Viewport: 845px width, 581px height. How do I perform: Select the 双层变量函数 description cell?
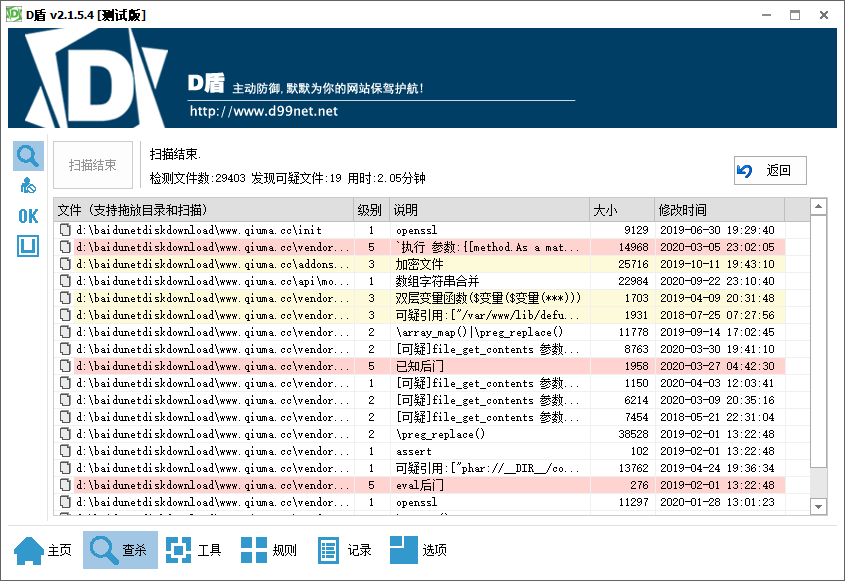[x=488, y=298]
